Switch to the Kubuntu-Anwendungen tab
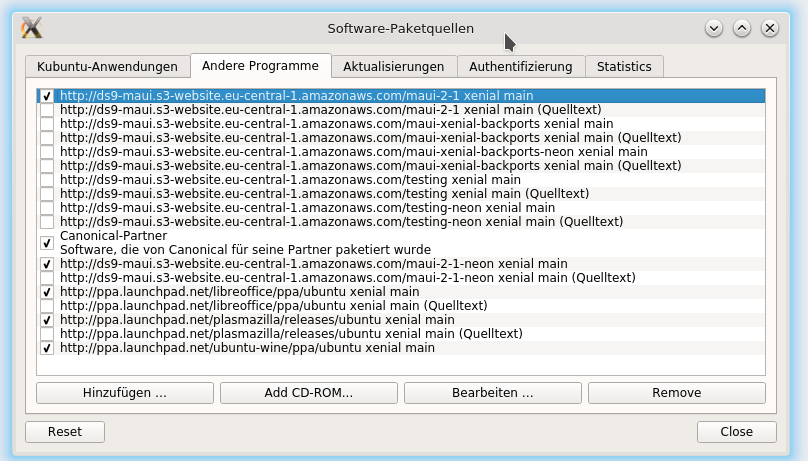 pos(107,67)
